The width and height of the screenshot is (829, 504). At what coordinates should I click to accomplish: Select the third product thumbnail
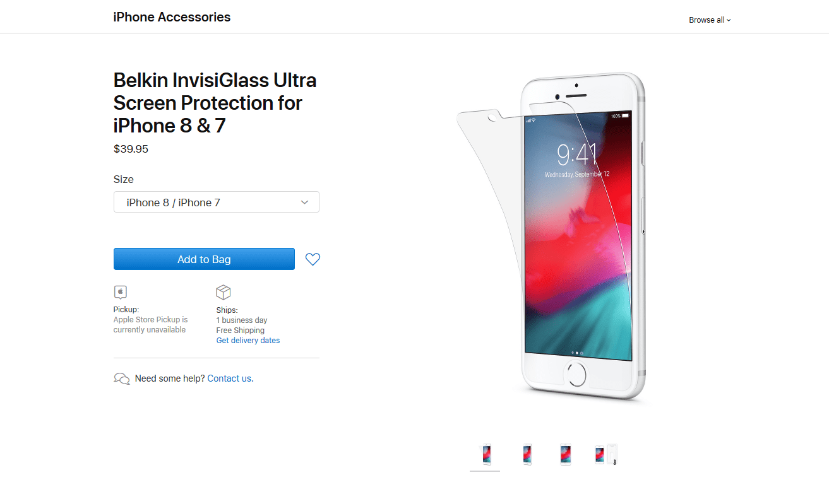[x=565, y=454]
